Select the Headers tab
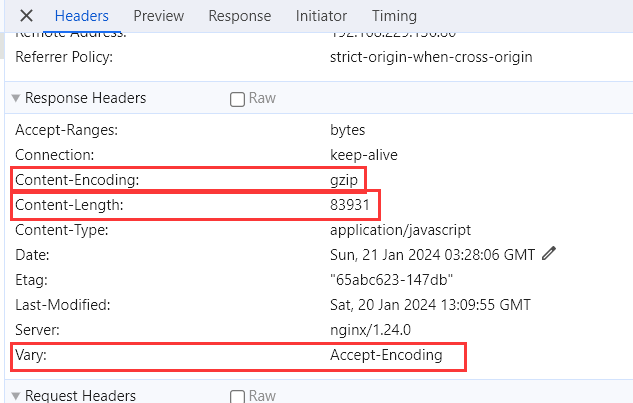 tap(82, 16)
